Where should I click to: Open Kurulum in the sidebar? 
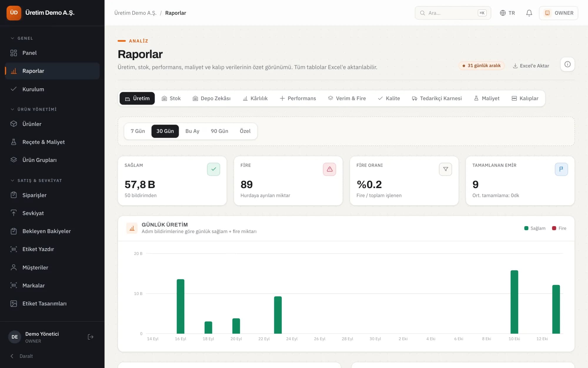[x=52, y=89]
